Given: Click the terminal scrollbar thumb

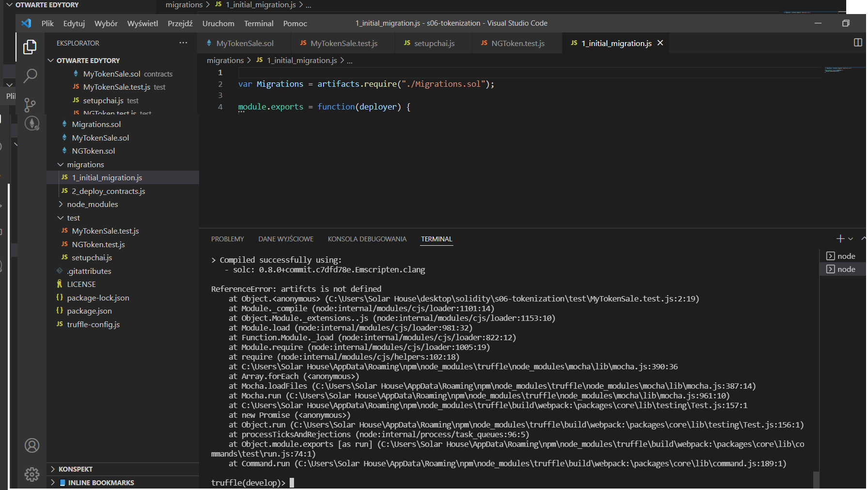Looking at the screenshot, I should [x=816, y=479].
